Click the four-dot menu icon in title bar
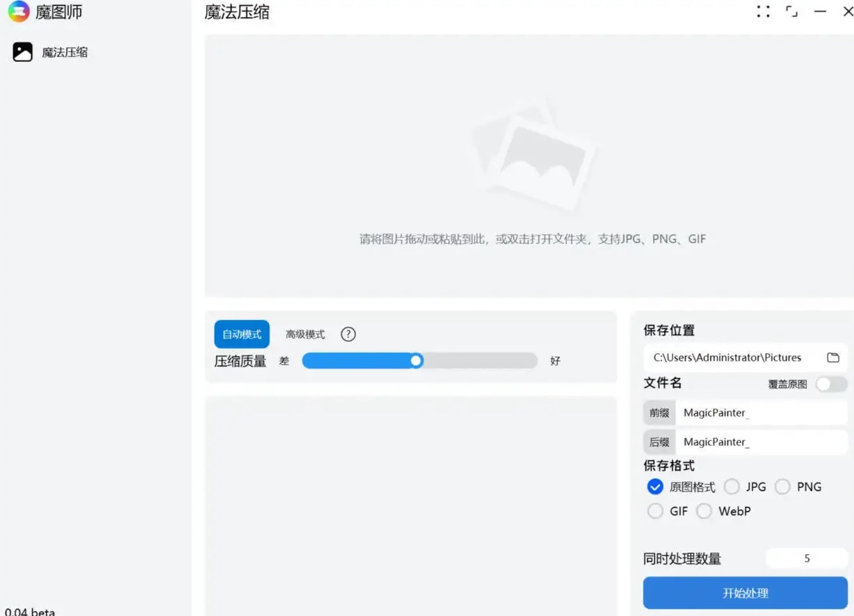 (763, 11)
